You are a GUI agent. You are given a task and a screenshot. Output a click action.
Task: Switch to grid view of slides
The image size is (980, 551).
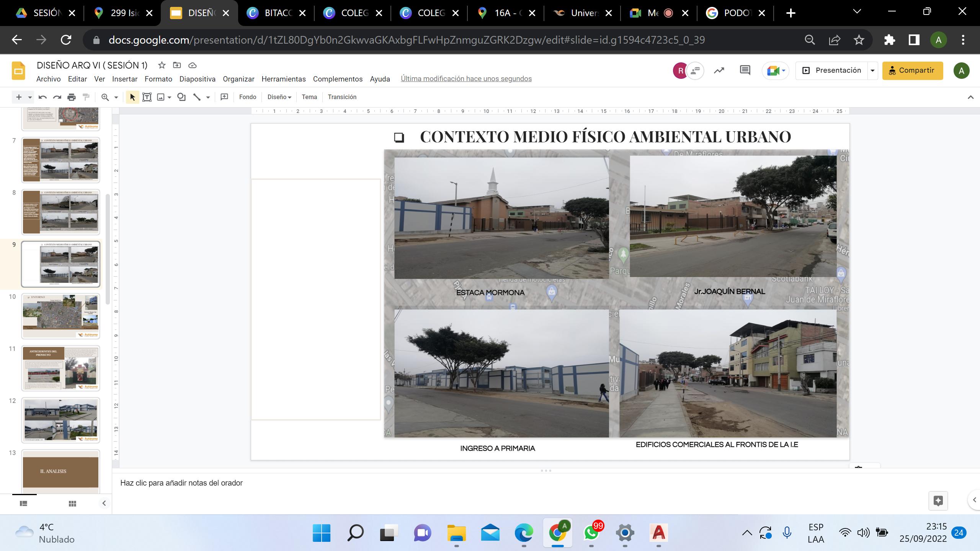[x=72, y=504]
